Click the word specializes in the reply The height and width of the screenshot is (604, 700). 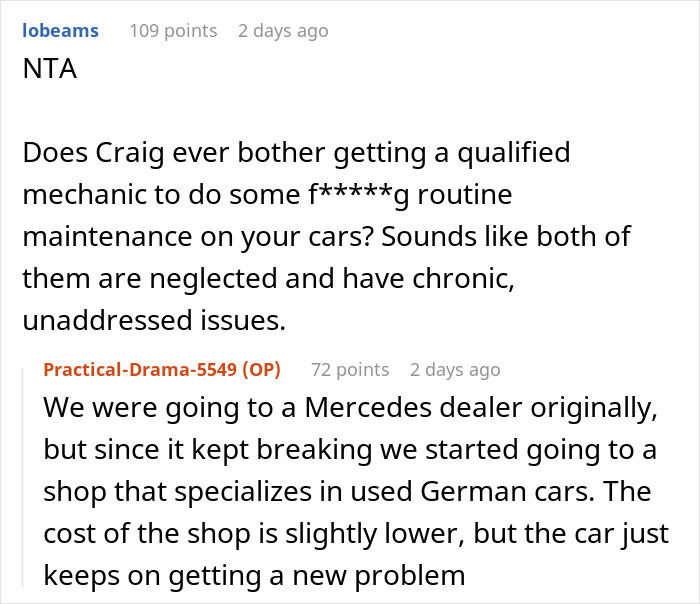click(215, 492)
